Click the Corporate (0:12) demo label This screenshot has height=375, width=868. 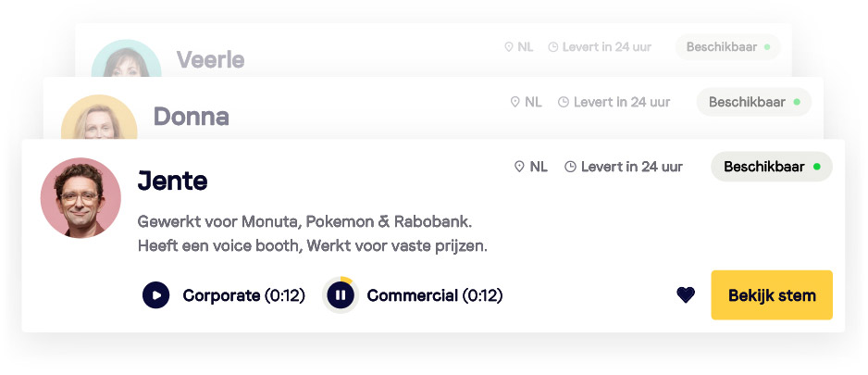tap(243, 295)
